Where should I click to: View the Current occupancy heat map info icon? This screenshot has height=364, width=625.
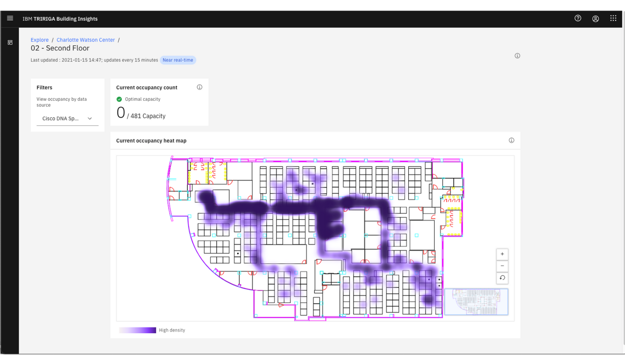pos(511,140)
